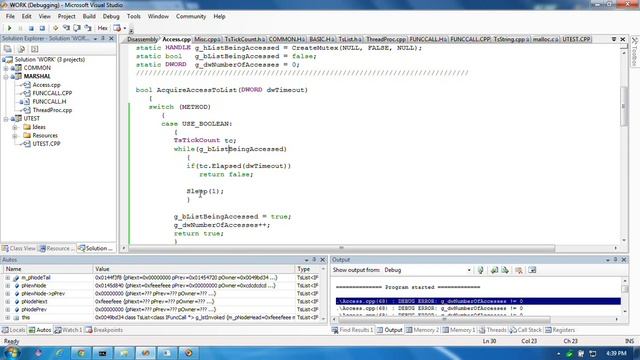Switch to the Registers tab
This screenshot has height=360, width=640.
[560, 330]
